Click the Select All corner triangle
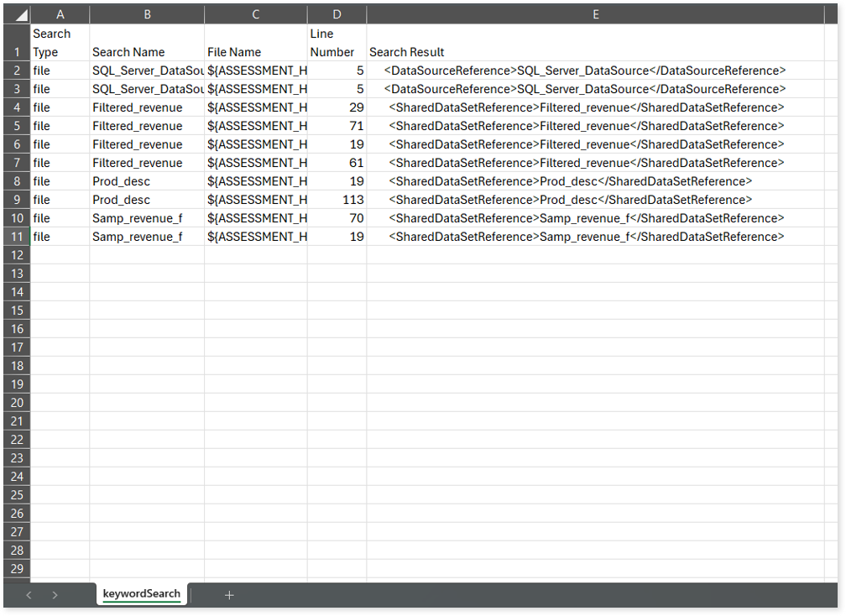The height and width of the screenshot is (616, 846). [17, 14]
